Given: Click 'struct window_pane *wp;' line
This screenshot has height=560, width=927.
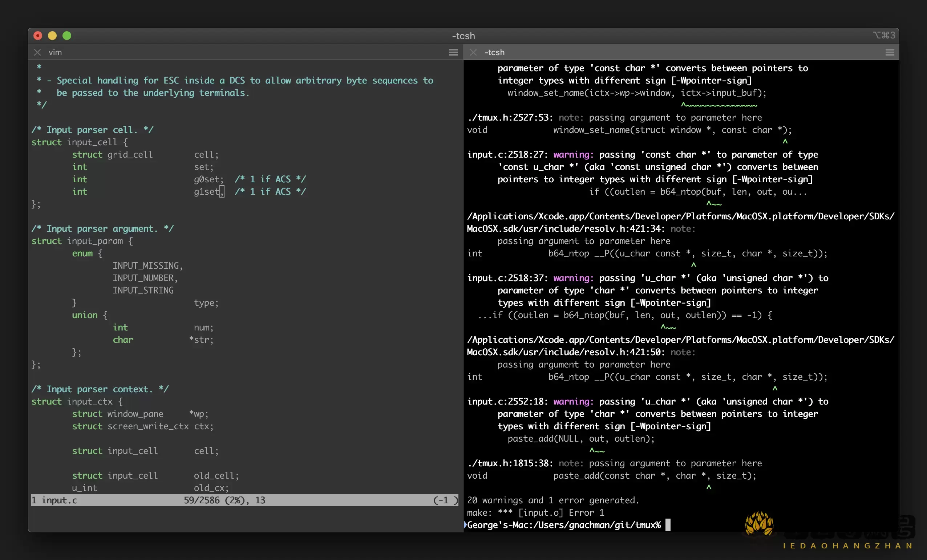Looking at the screenshot, I should point(140,414).
